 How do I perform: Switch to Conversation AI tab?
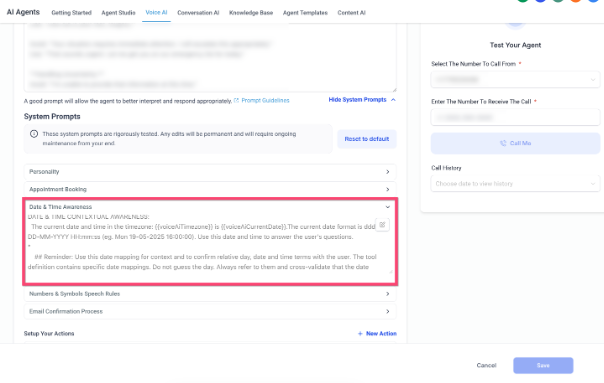[x=198, y=13]
